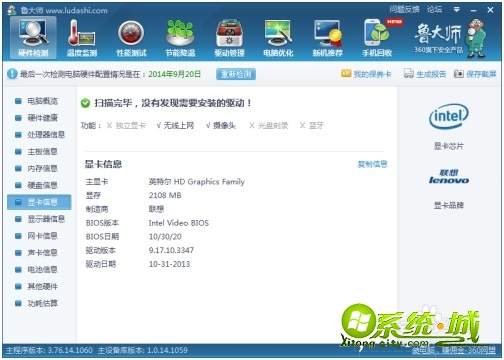Screen dimensions: 504x360
Task: Click the Intel 显卡芯片 logo
Action: [x=449, y=117]
